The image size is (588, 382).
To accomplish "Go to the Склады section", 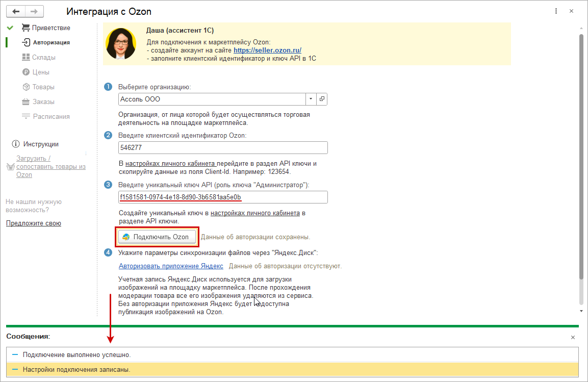I will [43, 58].
